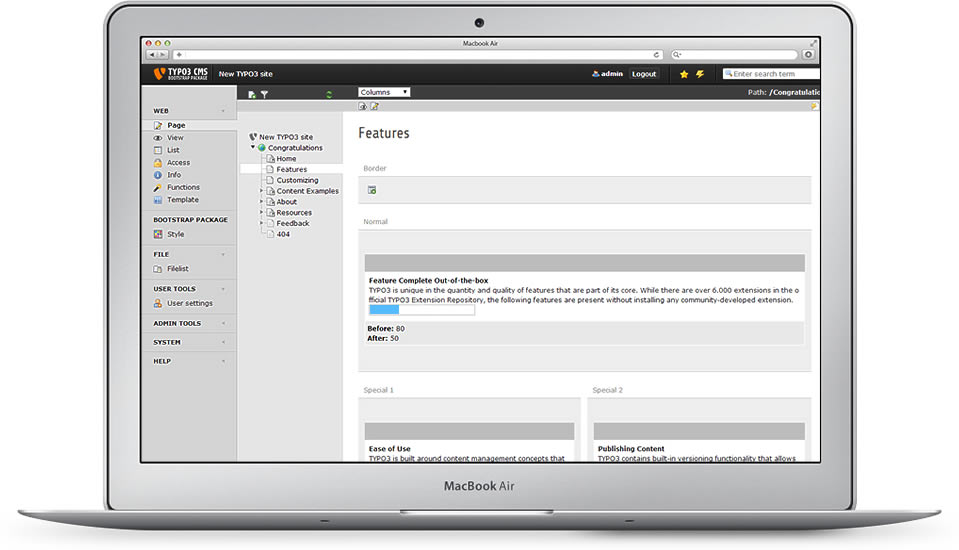Click the browser forward arrow button
The image size is (959, 550).
click(163, 54)
